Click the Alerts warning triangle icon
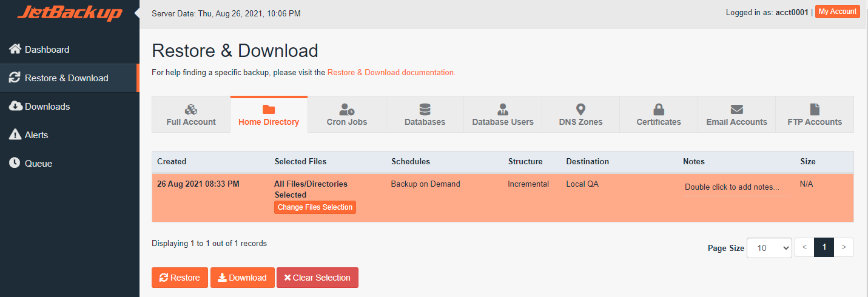Image resolution: width=868 pixels, height=297 pixels. click(x=15, y=135)
